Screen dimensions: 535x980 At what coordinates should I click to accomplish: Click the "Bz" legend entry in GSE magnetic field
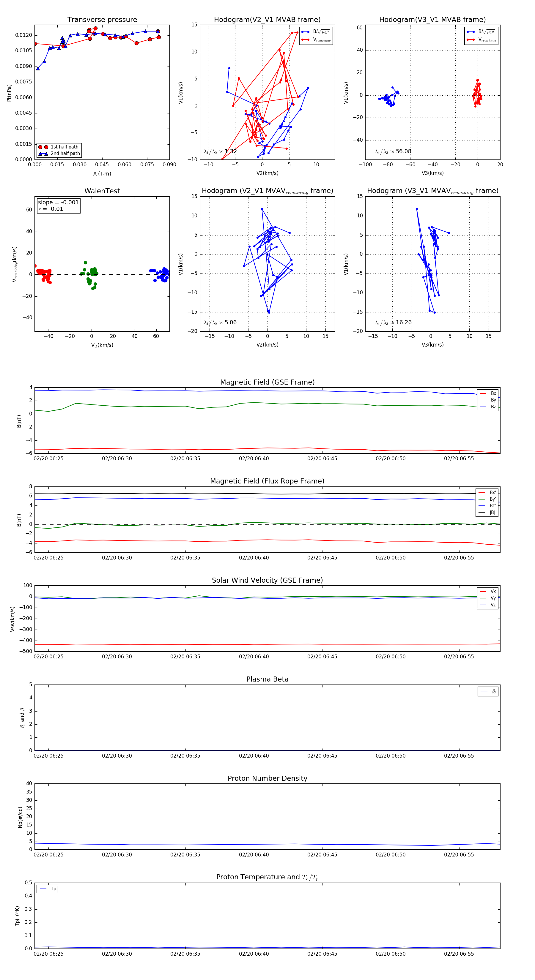pyautogui.click(x=488, y=407)
